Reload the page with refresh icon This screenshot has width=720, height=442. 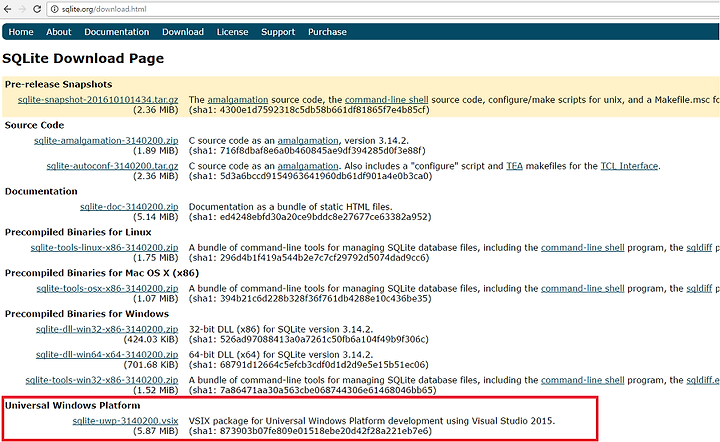37,9
